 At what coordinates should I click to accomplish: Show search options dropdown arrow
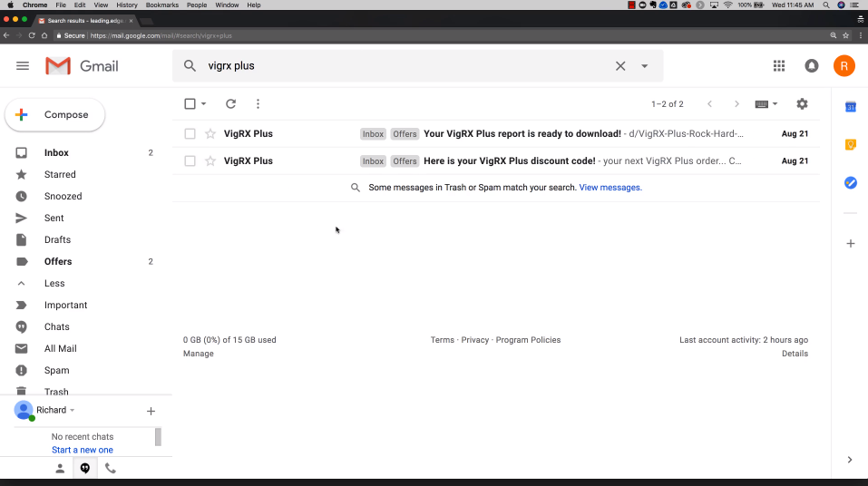coord(644,66)
